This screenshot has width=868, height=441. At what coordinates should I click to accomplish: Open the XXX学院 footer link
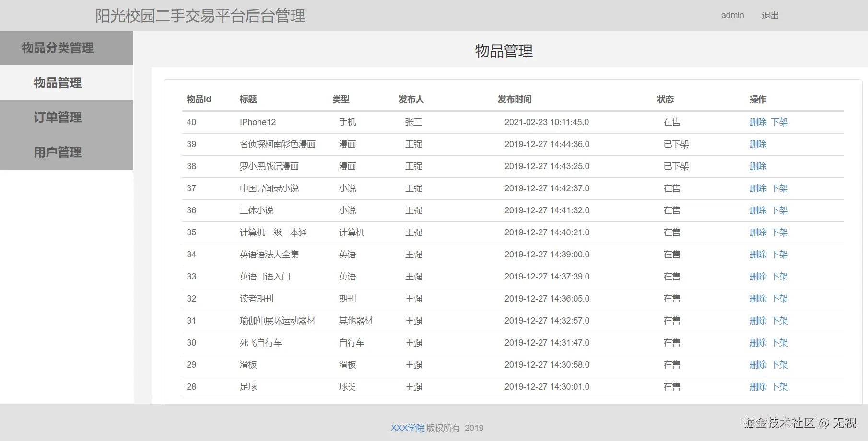[407, 428]
